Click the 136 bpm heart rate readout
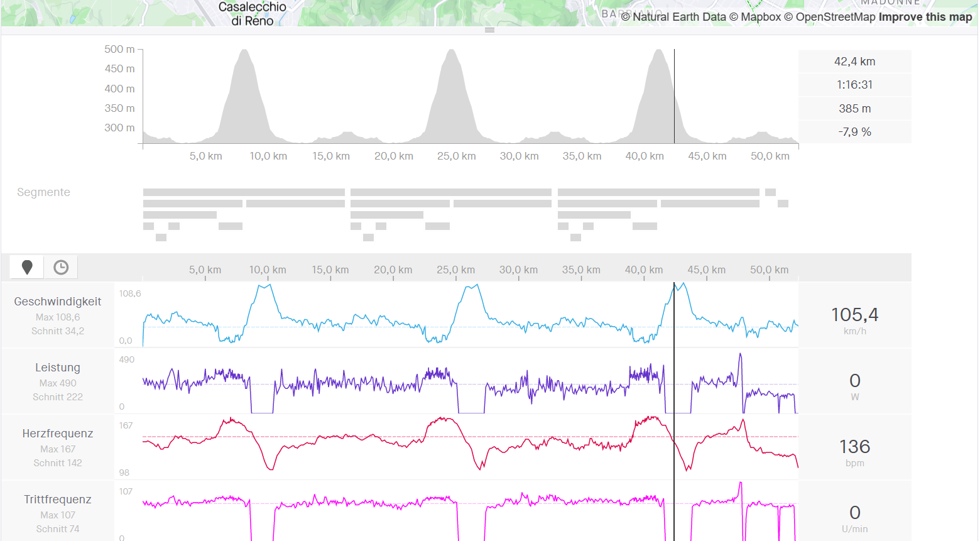 tap(854, 447)
